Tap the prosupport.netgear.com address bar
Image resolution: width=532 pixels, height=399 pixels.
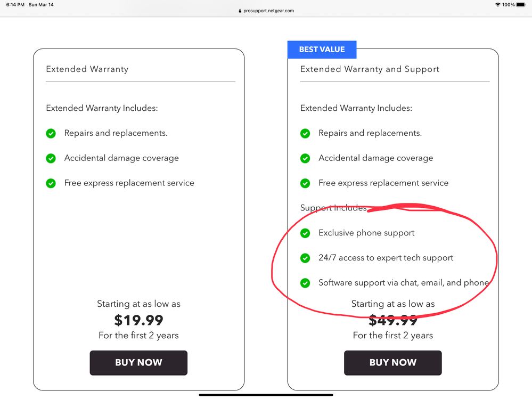coord(269,11)
